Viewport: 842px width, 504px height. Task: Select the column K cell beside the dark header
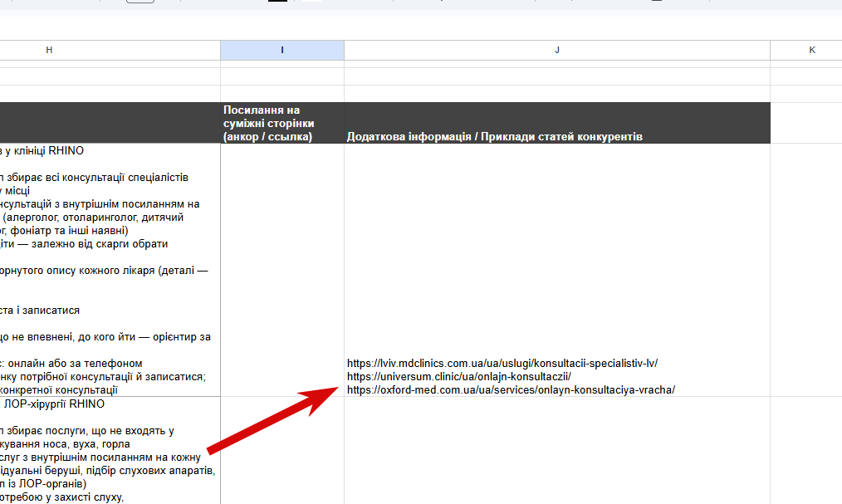click(x=806, y=123)
